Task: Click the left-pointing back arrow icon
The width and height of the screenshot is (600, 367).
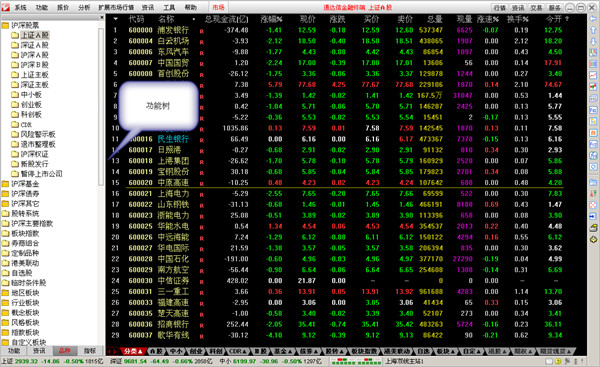Action: point(593,18)
